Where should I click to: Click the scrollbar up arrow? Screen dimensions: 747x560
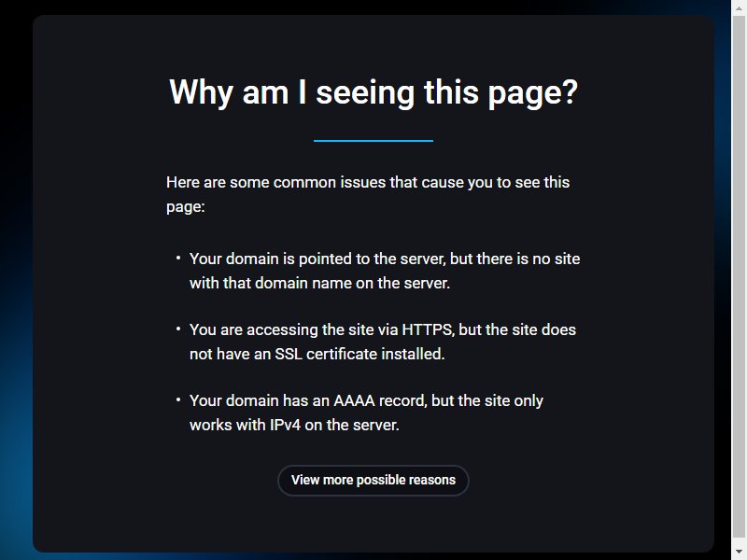pyautogui.click(x=739, y=6)
